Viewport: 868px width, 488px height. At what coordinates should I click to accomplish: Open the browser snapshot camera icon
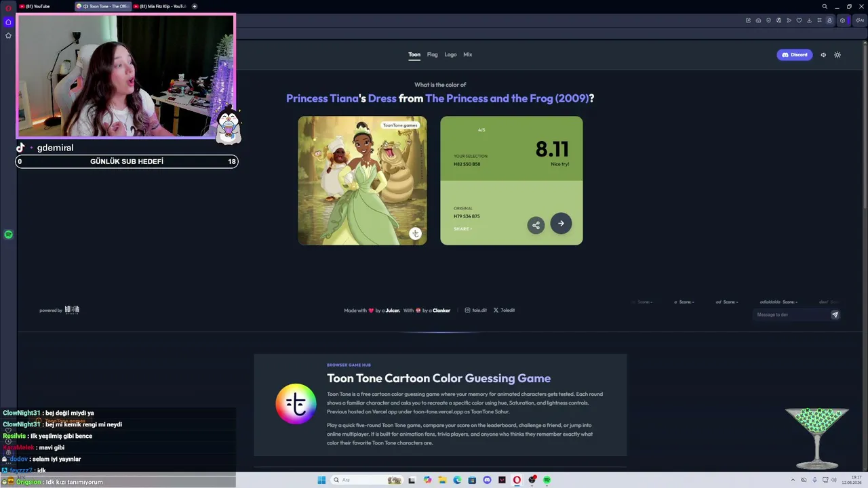point(758,20)
